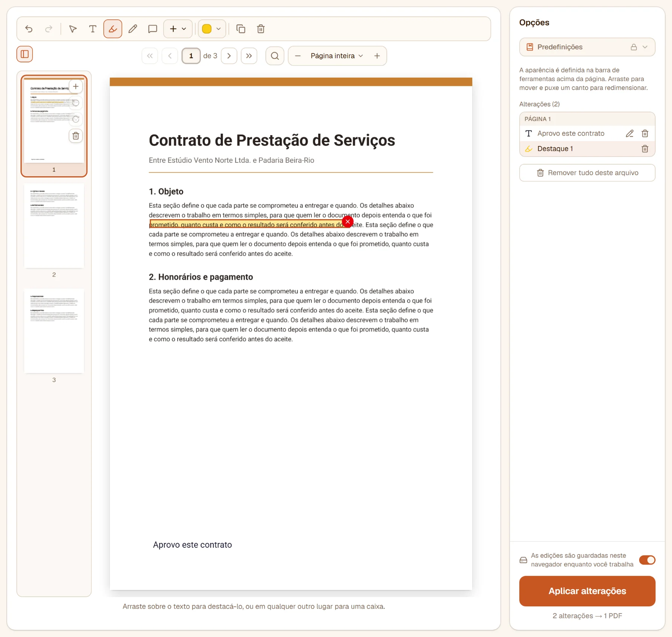Click the yellow highlighted text on the page
Viewport: 672px width, 637px height.
click(246, 224)
